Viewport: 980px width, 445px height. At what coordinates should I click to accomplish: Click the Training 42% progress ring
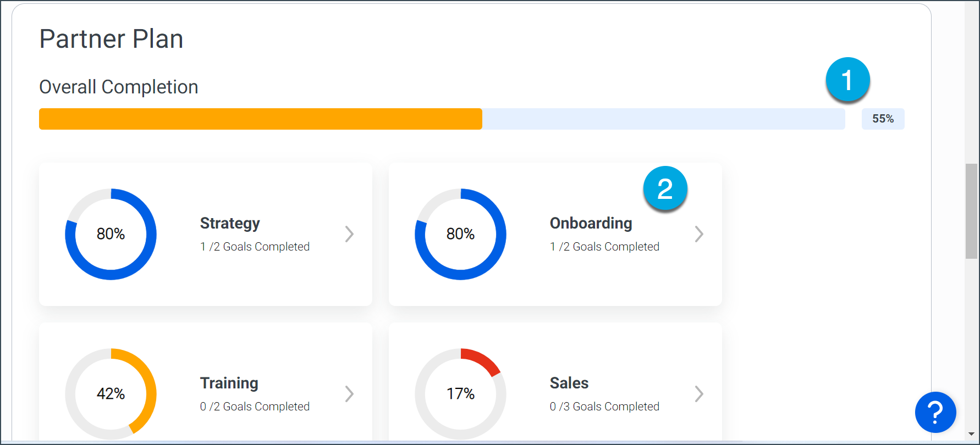111,394
